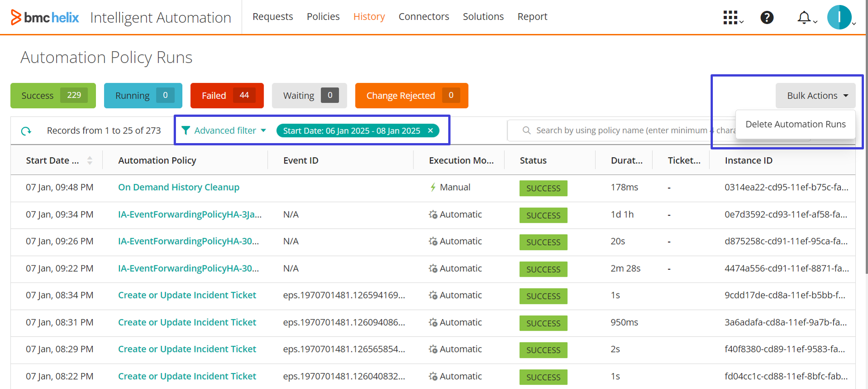868x389 pixels.
Task: Choose Delete Automation Runs menu option
Action: pos(796,124)
